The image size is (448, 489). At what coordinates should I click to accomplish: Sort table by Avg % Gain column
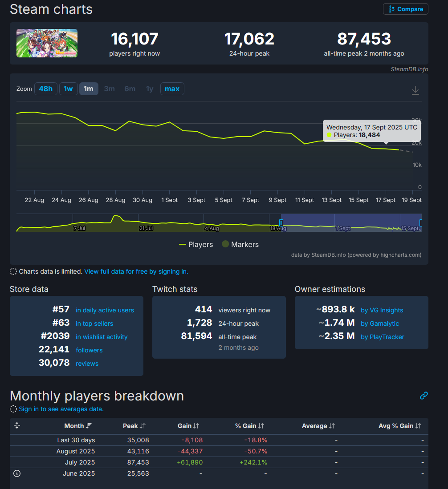coord(399,426)
